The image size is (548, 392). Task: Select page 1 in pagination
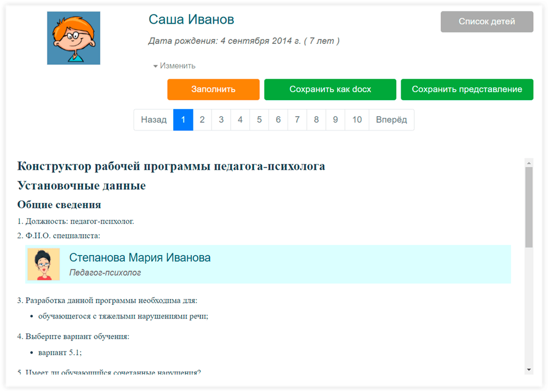coord(183,120)
